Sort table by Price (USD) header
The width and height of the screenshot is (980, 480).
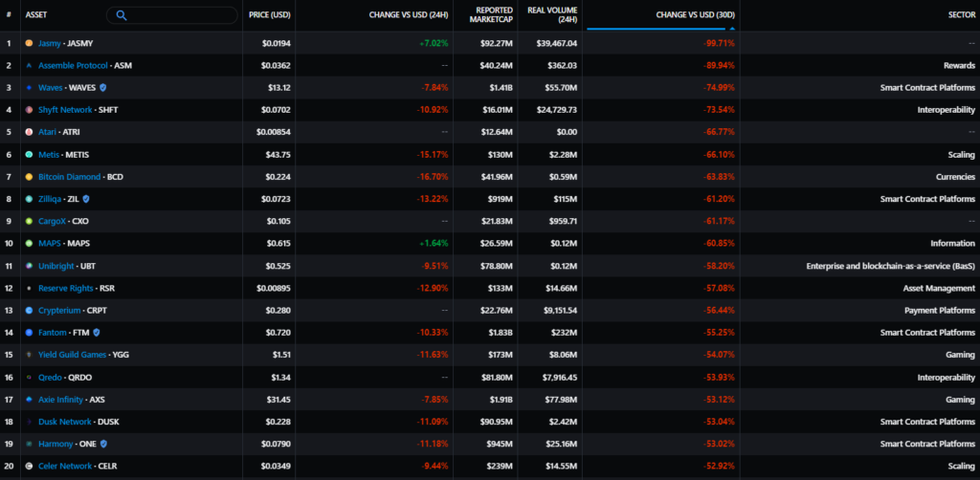coord(269,15)
